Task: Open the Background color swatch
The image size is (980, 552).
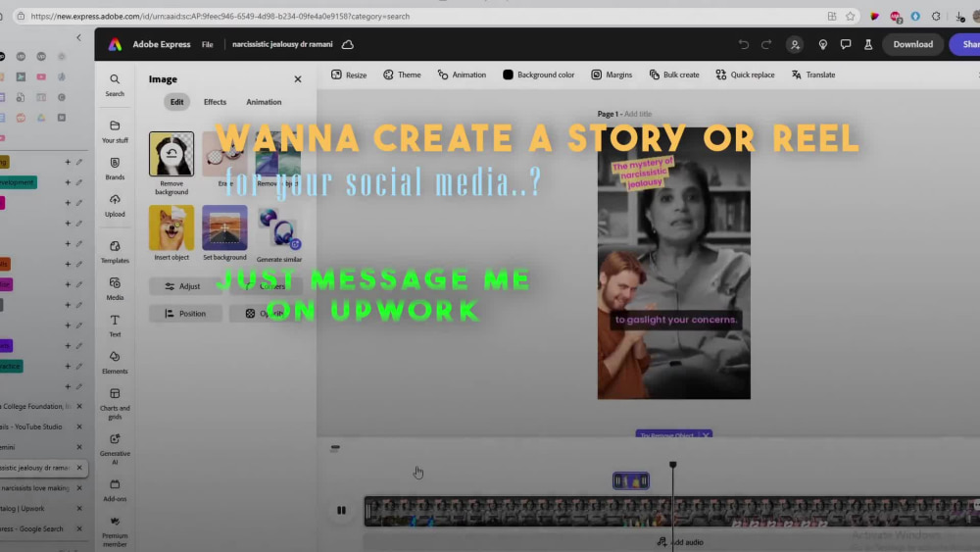Action: (x=538, y=75)
